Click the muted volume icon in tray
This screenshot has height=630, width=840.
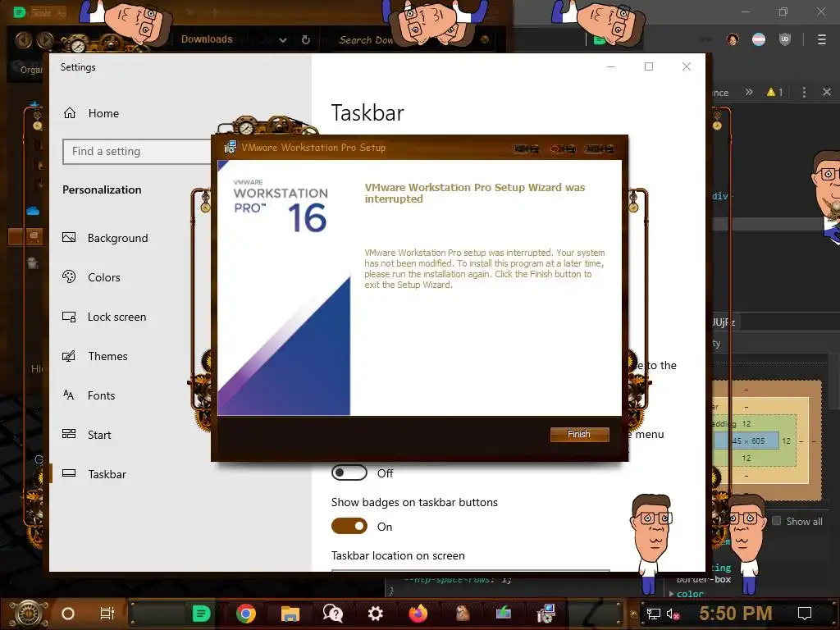click(x=673, y=614)
